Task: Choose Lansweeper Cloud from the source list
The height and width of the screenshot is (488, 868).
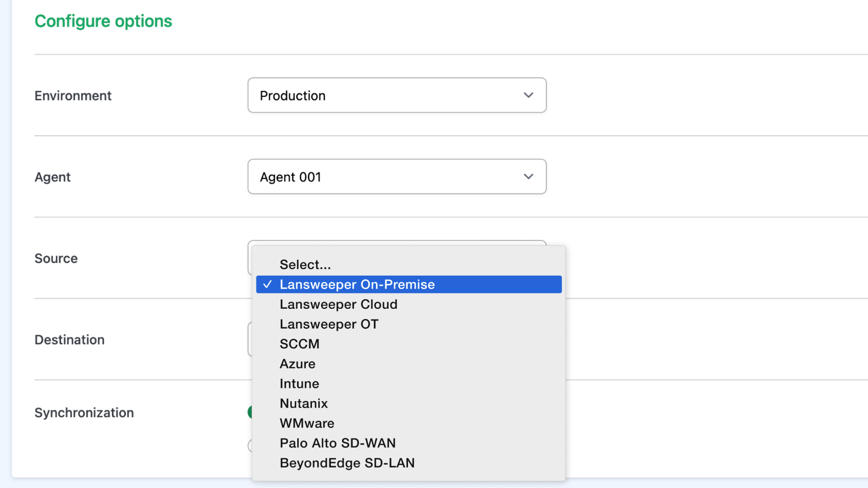Action: point(339,304)
